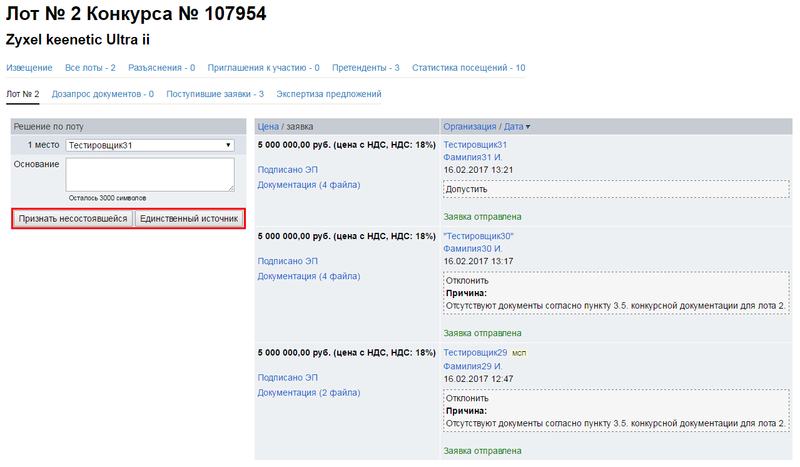Open the 1 место winner dropdown
The height and width of the screenshot is (467, 800).
[x=149, y=145]
